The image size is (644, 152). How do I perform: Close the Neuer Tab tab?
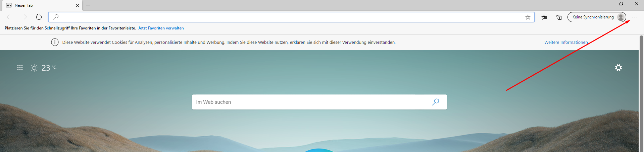click(77, 5)
